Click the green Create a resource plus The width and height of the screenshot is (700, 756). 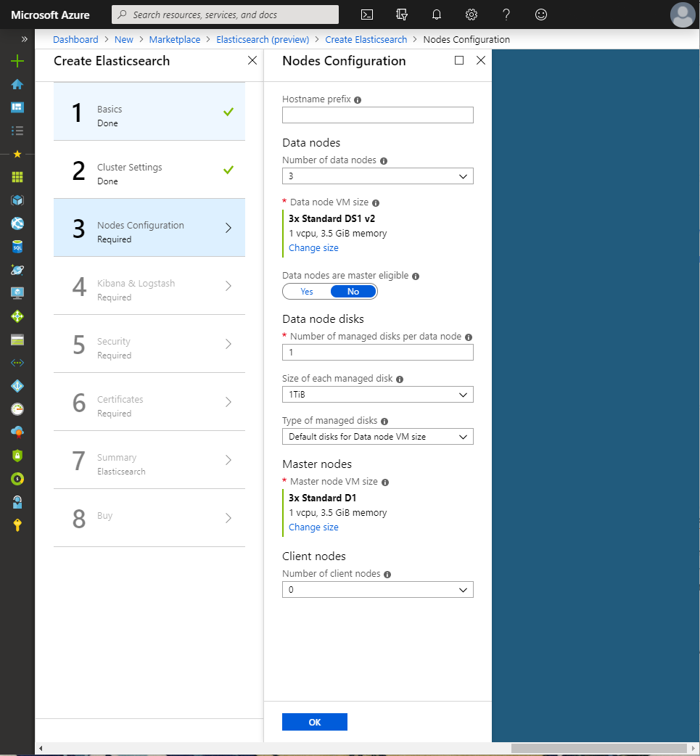click(x=17, y=61)
